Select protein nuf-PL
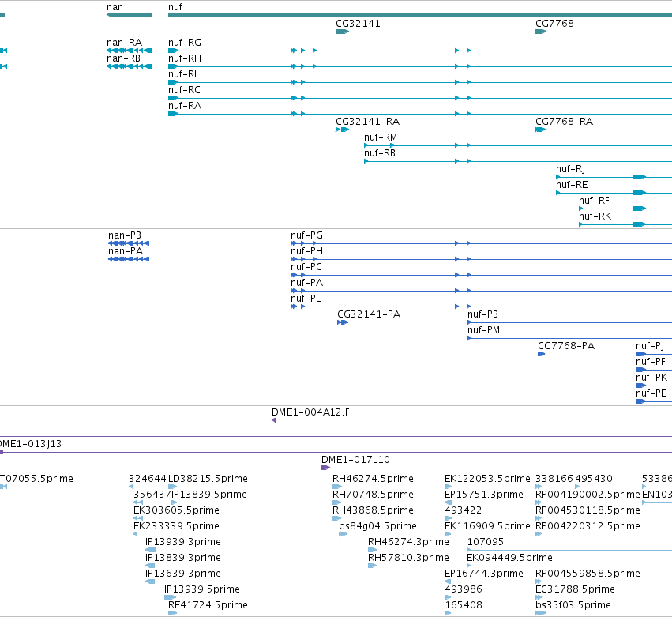This screenshot has height=617, width=672. (x=306, y=299)
